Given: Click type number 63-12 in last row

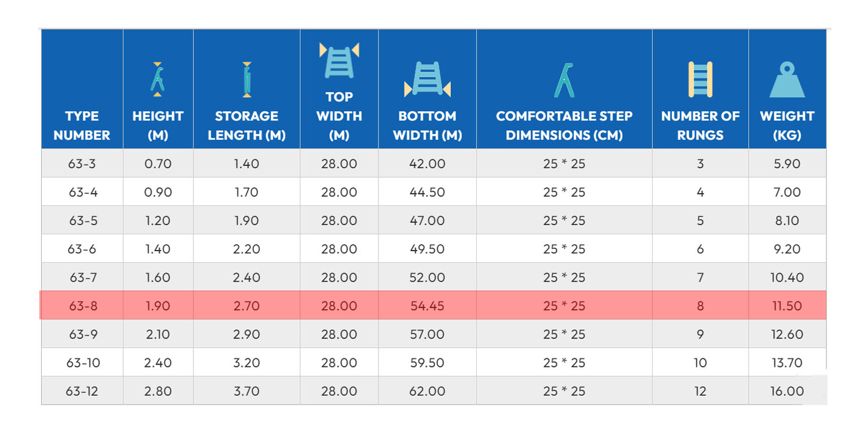Looking at the screenshot, I should click(x=82, y=391).
